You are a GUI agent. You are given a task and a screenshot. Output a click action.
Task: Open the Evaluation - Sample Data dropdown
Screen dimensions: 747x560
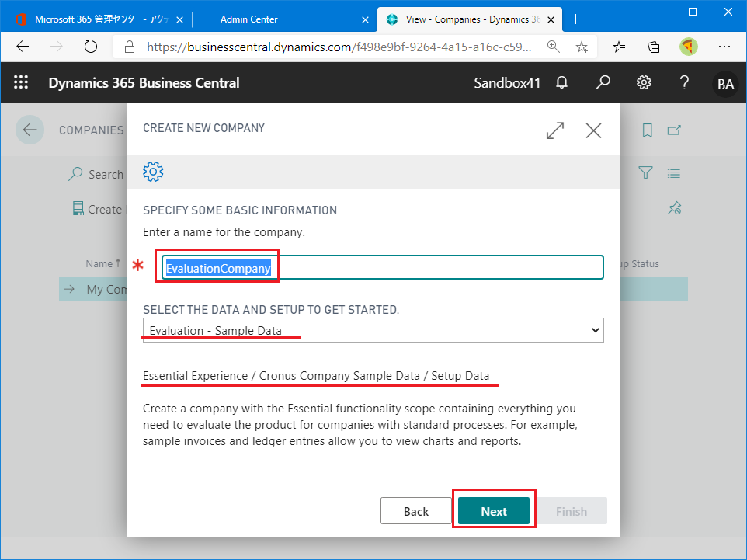[x=373, y=330]
